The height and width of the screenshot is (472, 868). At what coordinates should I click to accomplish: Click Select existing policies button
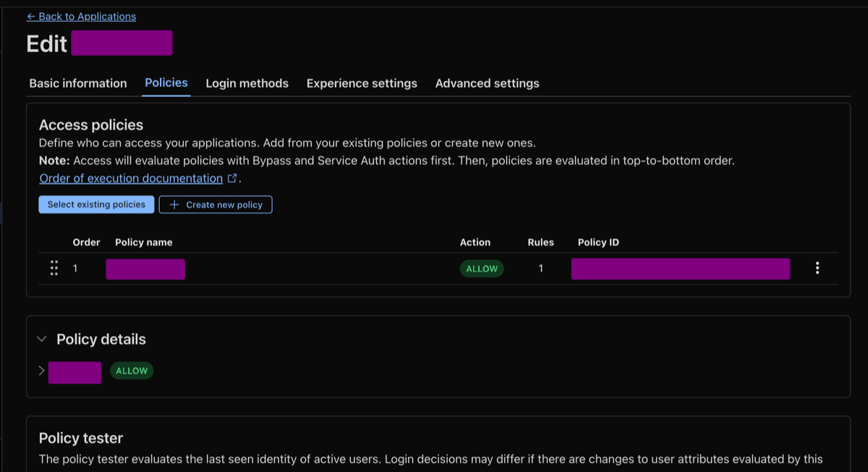tap(96, 205)
